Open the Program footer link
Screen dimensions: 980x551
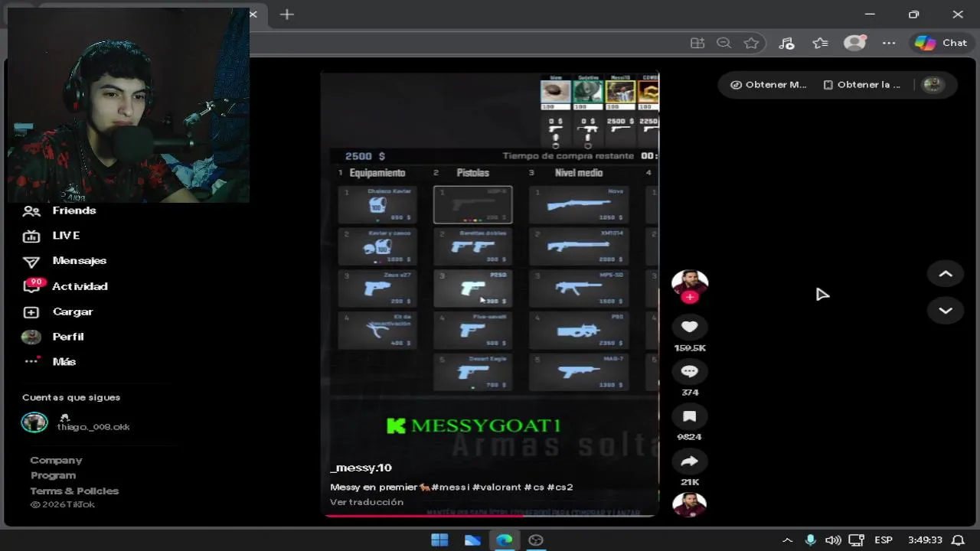click(x=53, y=475)
